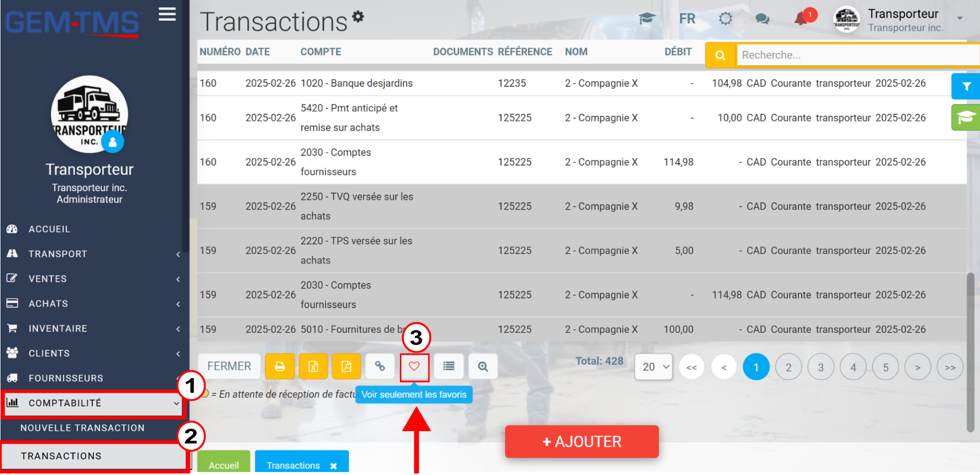Switch language with the FR toggle
This screenshot has height=475, width=980.
click(x=687, y=19)
